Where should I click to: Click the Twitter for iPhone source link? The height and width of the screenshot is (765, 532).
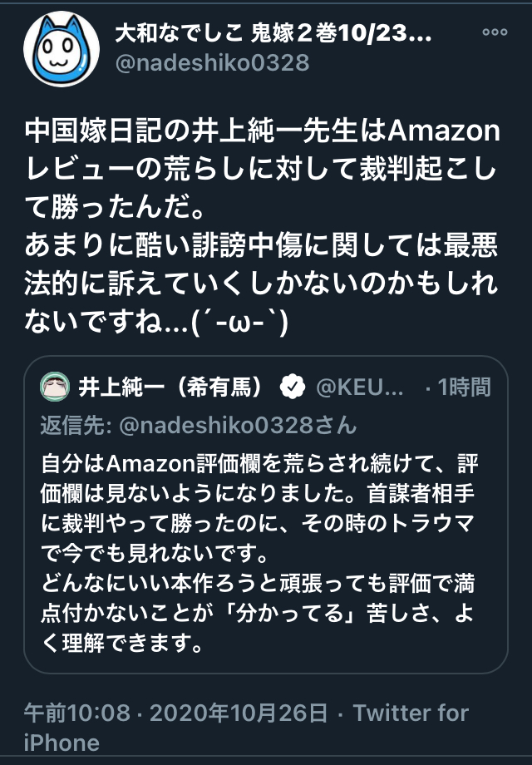tap(411, 713)
